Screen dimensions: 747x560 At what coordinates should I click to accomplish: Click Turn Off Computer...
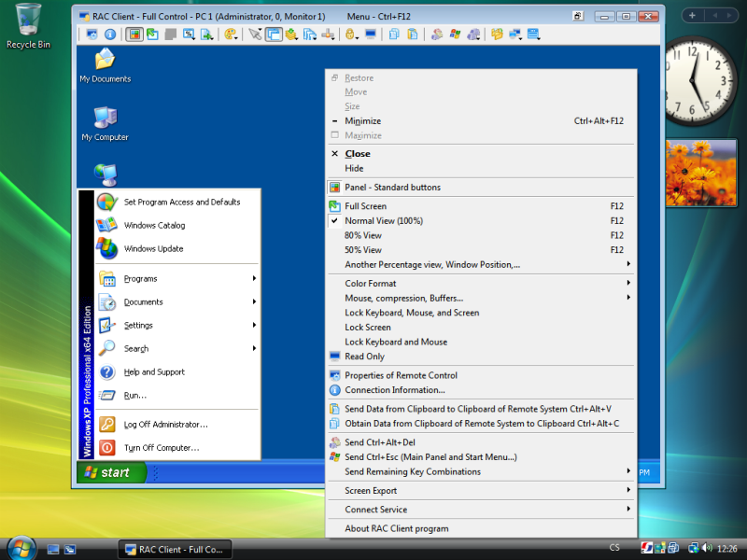click(177, 448)
